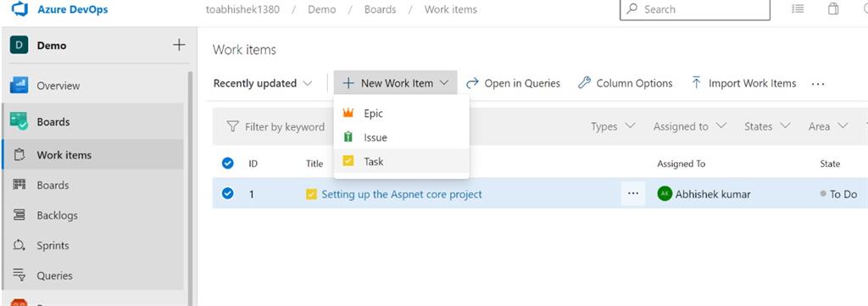
Task: Go to Boards sub-item in sidebar
Action: 53,186
